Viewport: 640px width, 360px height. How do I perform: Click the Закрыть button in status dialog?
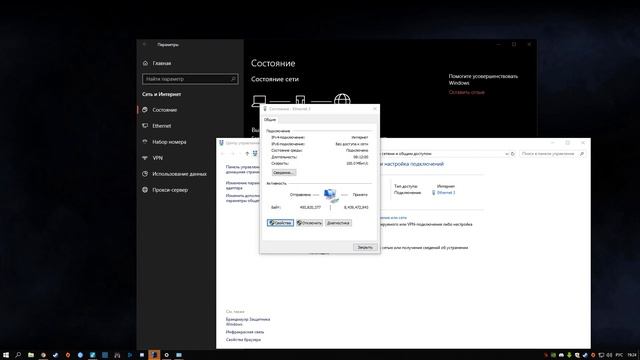365,247
